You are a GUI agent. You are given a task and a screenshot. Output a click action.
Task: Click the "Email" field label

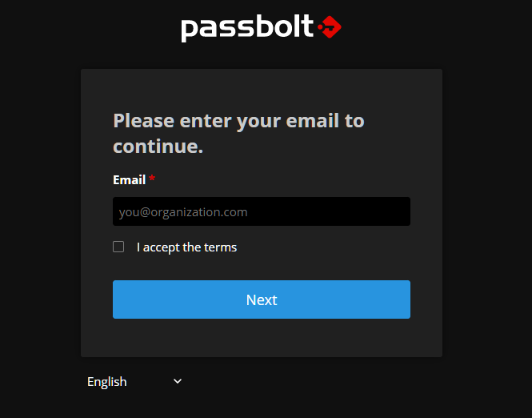[130, 179]
